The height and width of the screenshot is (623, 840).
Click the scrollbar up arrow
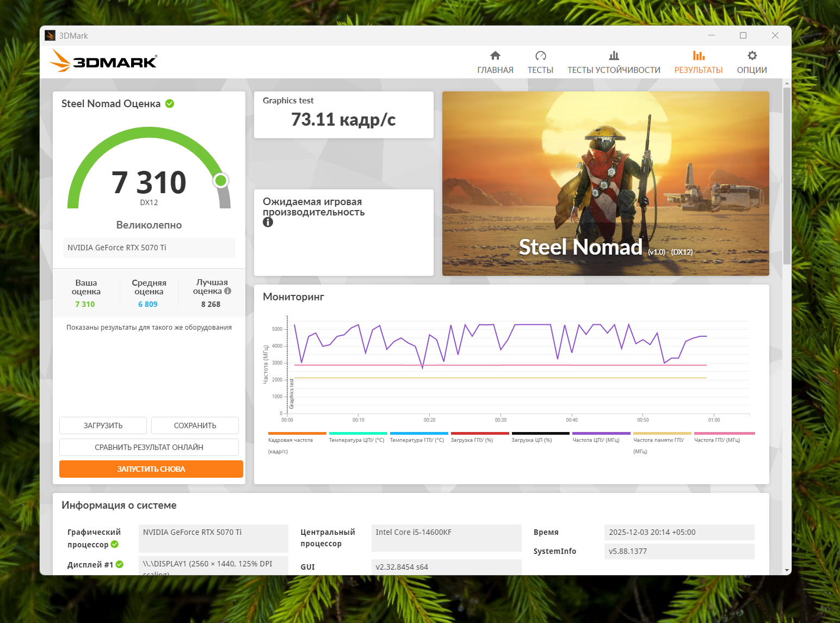pos(787,83)
